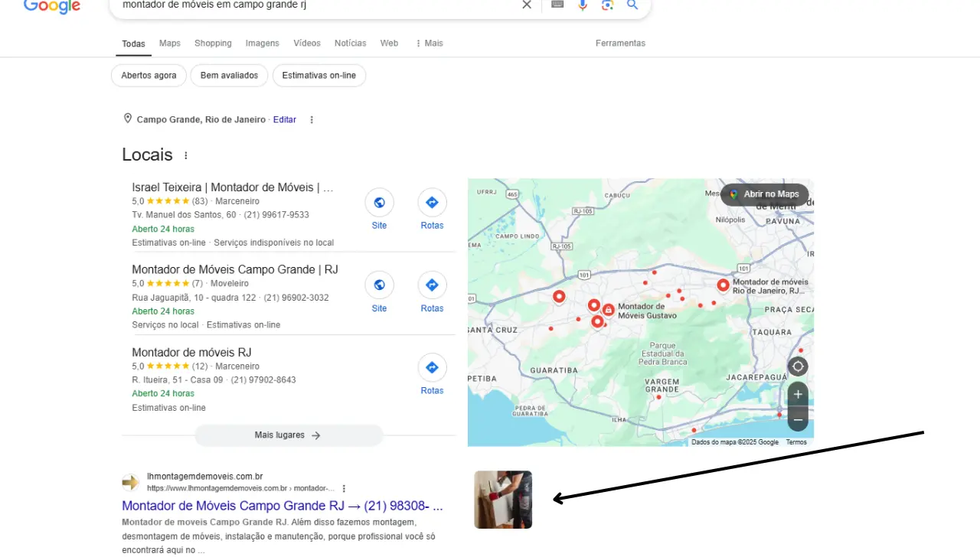The width and height of the screenshot is (980, 557).
Task: Click the Rua Jaguapitã, 10 - quadra 122 address line
Action: (194, 298)
